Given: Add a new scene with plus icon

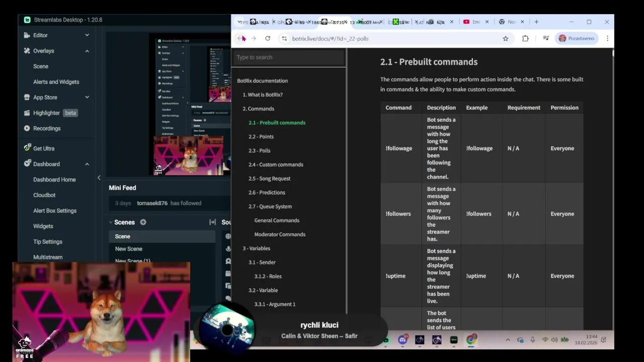Looking at the screenshot, I should (x=143, y=222).
